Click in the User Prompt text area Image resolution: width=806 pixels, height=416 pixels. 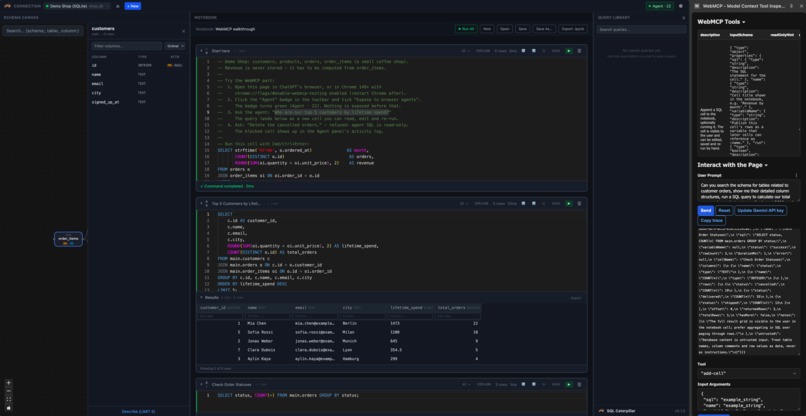pos(748,191)
